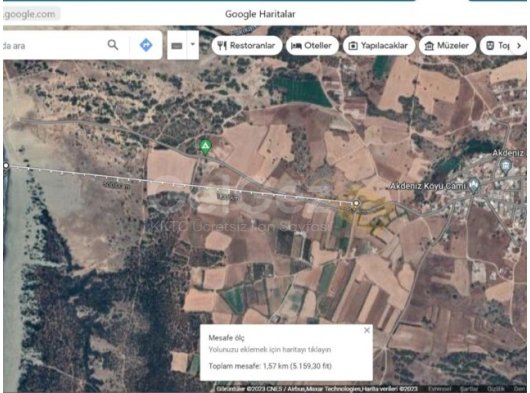Open the Yapılacaklar category chip
The height and width of the screenshot is (393, 530).
379,46
